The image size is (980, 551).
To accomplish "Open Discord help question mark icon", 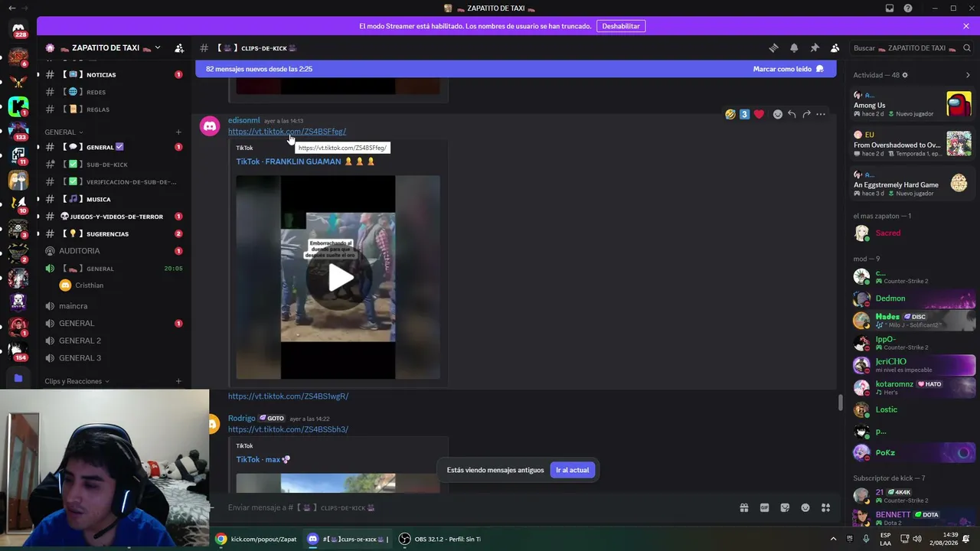I will [908, 8].
